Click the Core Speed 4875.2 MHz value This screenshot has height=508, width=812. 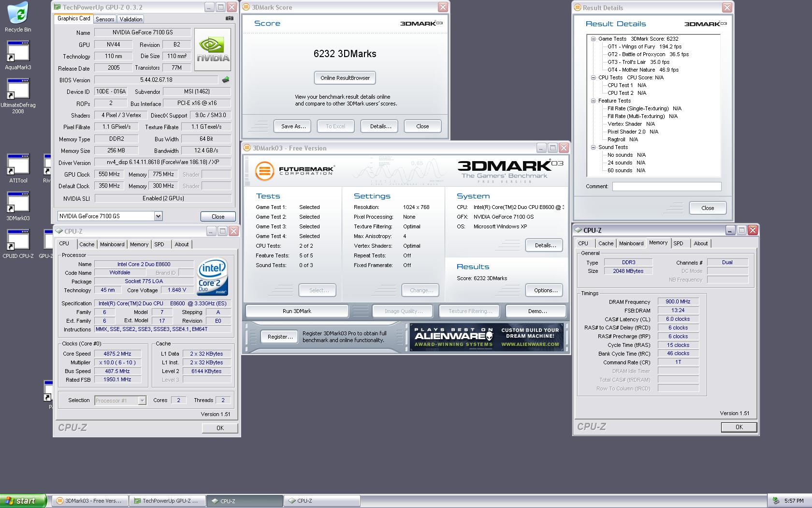(x=117, y=354)
